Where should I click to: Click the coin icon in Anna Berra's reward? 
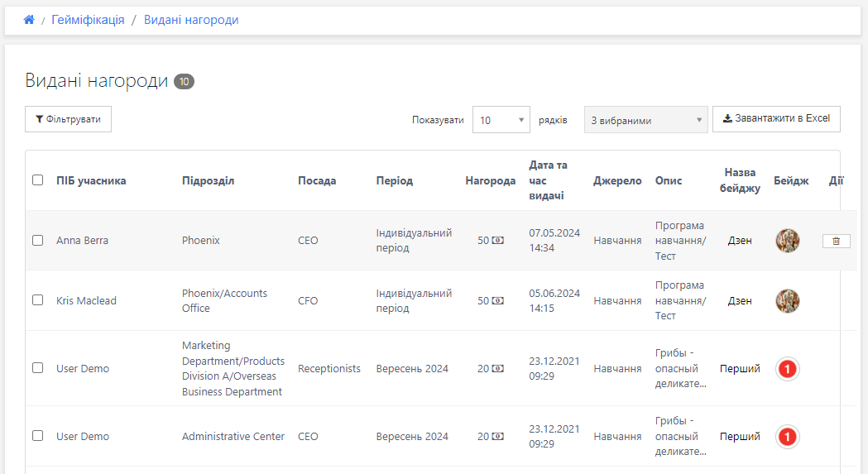pos(497,241)
